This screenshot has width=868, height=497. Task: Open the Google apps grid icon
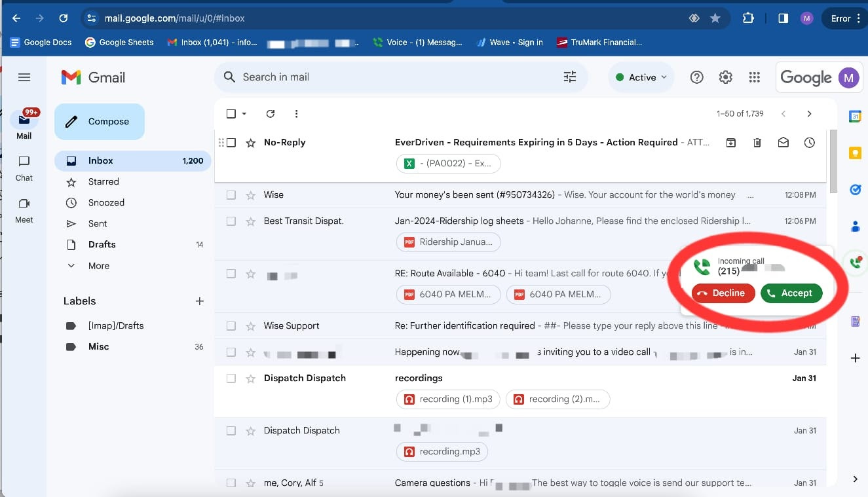coord(754,77)
